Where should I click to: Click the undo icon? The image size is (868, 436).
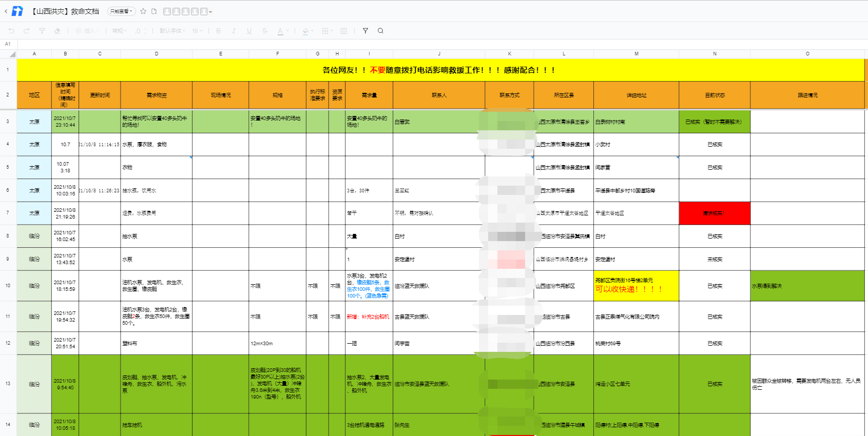tap(11, 31)
